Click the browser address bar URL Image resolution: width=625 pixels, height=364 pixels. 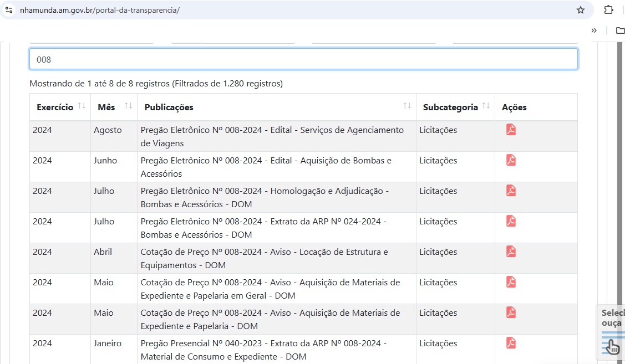100,10
